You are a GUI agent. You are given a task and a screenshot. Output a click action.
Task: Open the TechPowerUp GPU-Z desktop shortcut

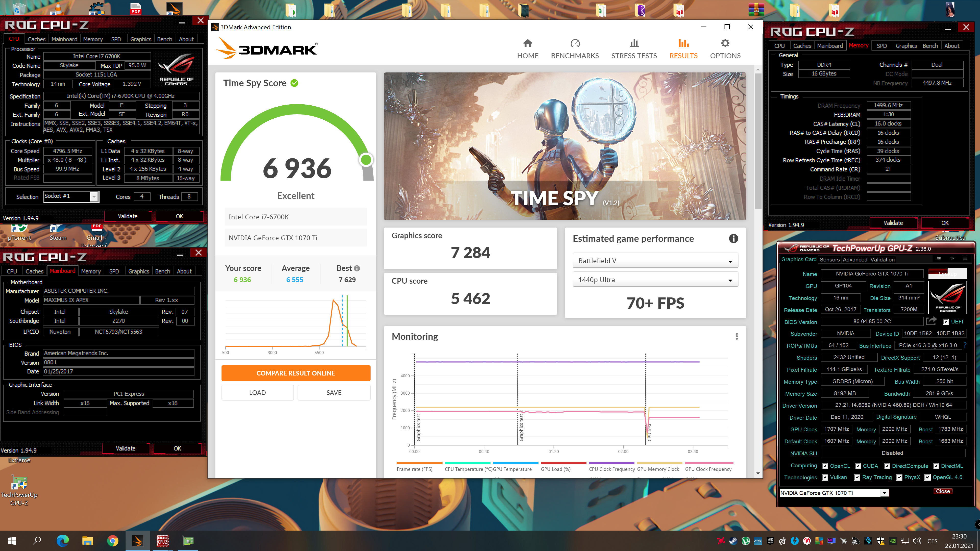19,491
